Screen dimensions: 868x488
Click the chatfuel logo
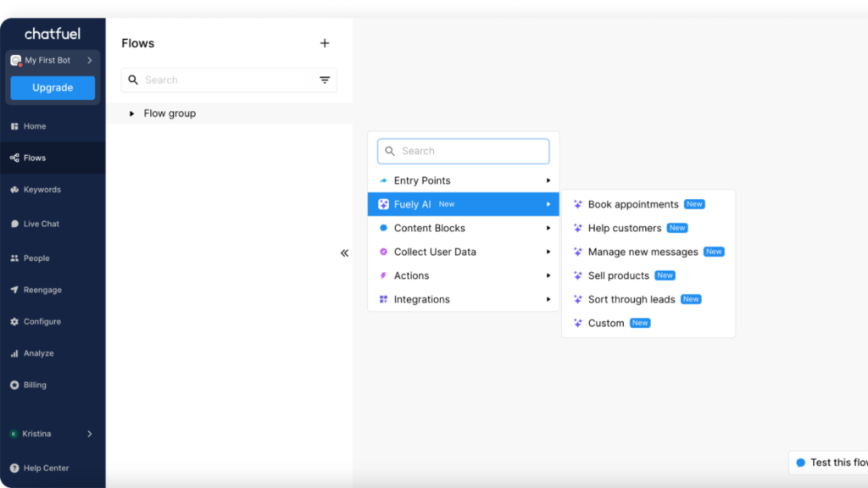pyautogui.click(x=53, y=34)
